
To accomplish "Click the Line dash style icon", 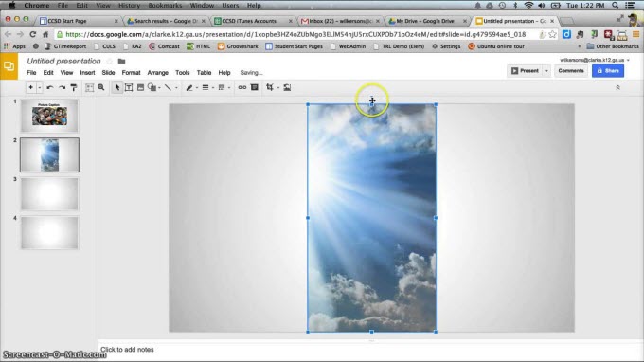I will click(222, 87).
